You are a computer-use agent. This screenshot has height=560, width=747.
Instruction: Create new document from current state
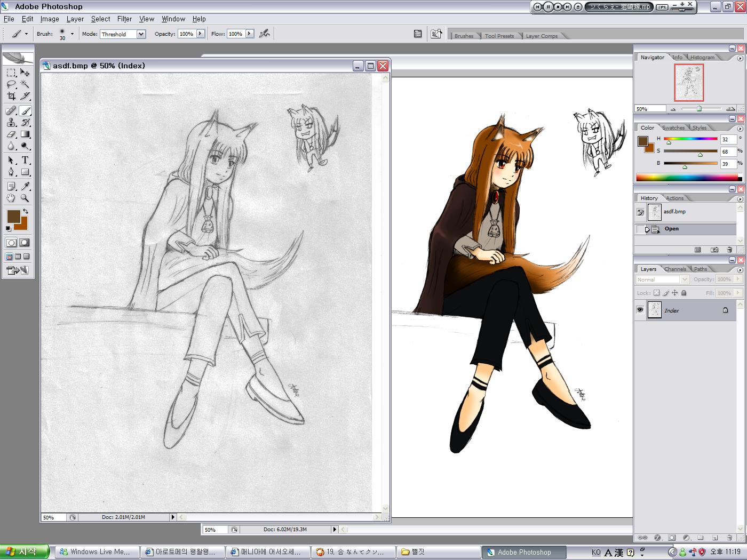(x=697, y=250)
